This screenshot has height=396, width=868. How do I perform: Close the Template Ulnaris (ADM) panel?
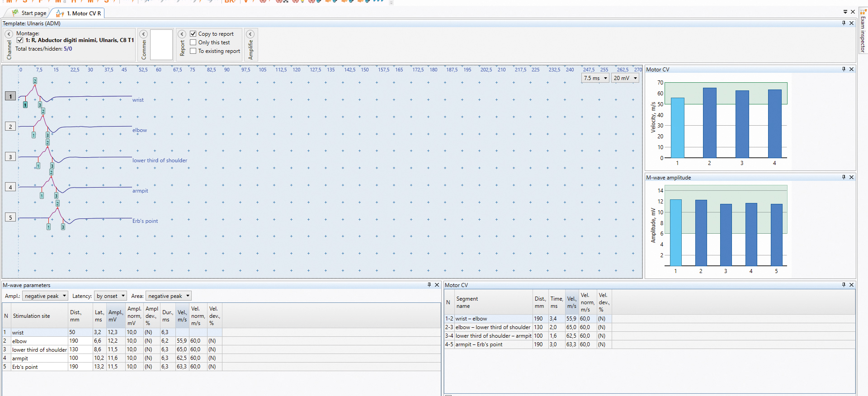click(x=852, y=23)
